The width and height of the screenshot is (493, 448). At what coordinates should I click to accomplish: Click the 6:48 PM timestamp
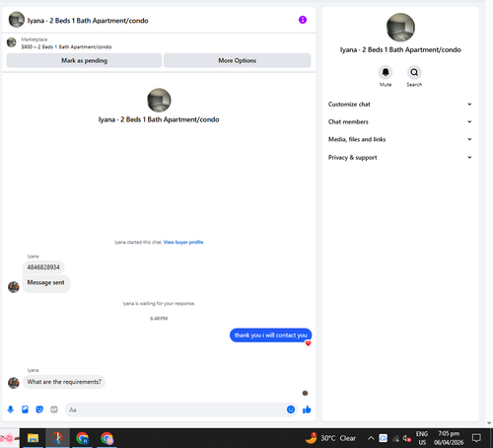click(159, 319)
